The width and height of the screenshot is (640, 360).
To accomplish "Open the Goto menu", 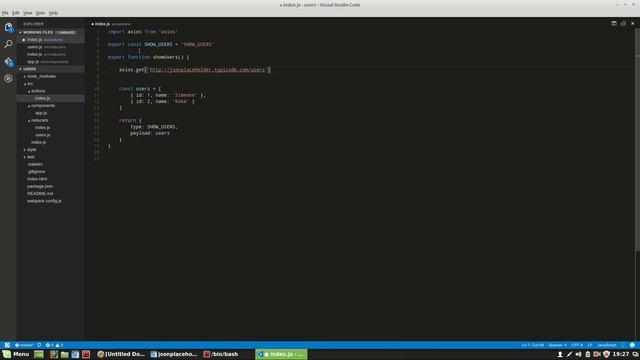I will 40,13.
